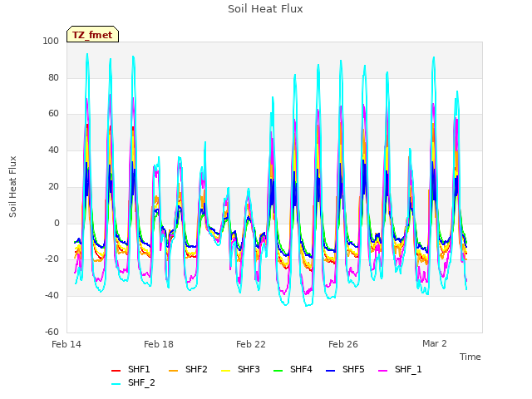Image resolution: width=532 pixels, height=399 pixels.
Task: Toggle the SHF5 legend label
Action: coord(353,369)
